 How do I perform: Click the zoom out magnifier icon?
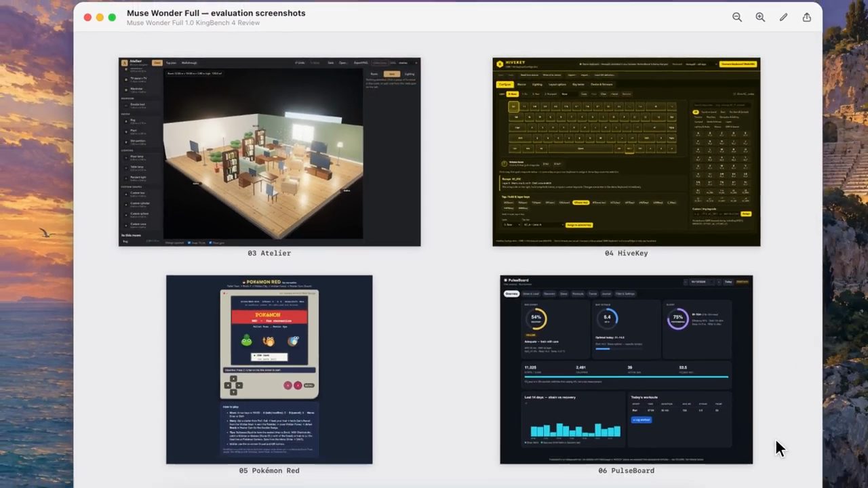point(737,18)
